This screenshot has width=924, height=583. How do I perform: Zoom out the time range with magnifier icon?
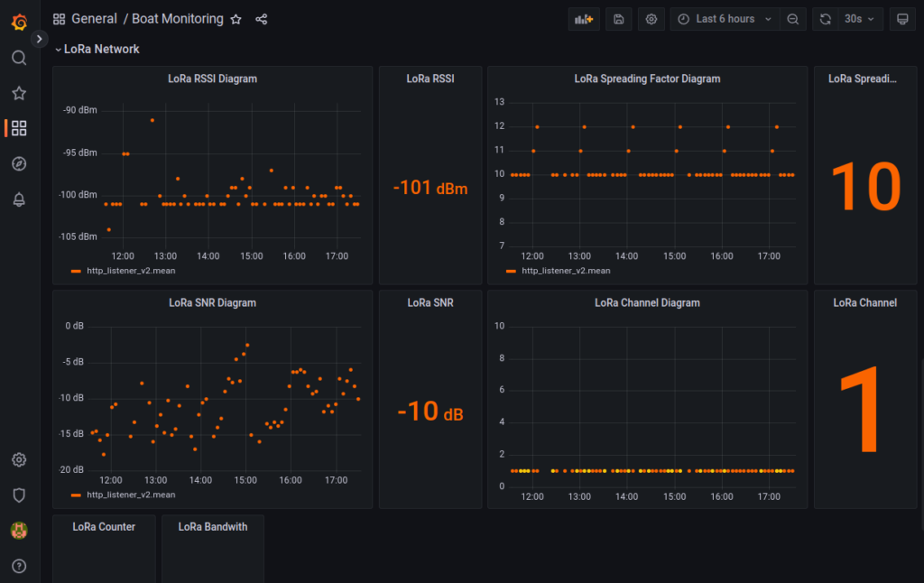click(x=791, y=18)
